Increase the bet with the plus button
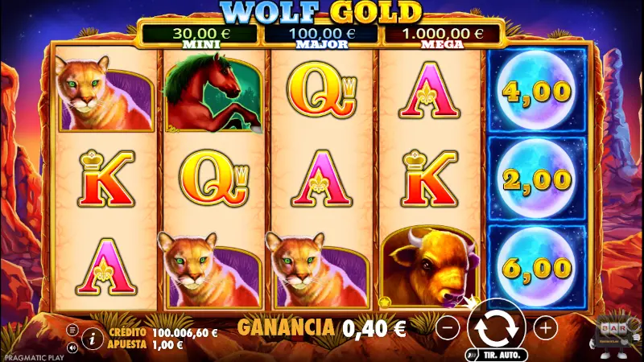Screen dimensions: 644x362 click(546, 328)
